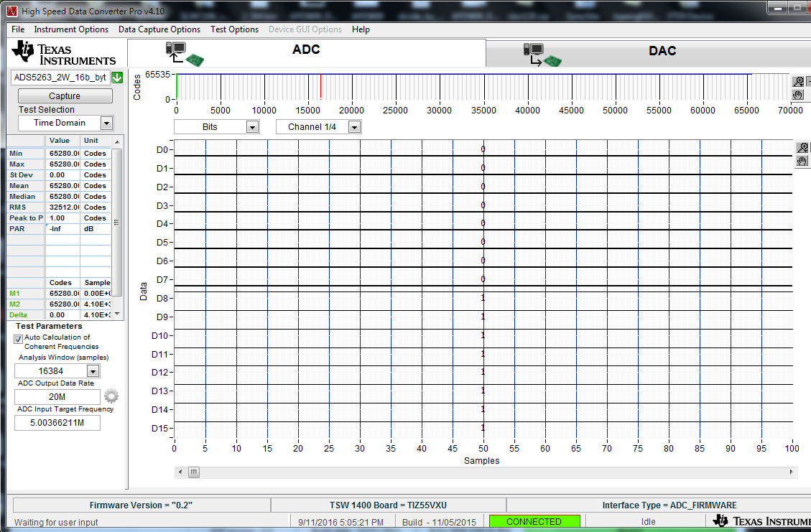Click the statistics table scroll up arrow
The image size is (811, 532).
point(117,141)
